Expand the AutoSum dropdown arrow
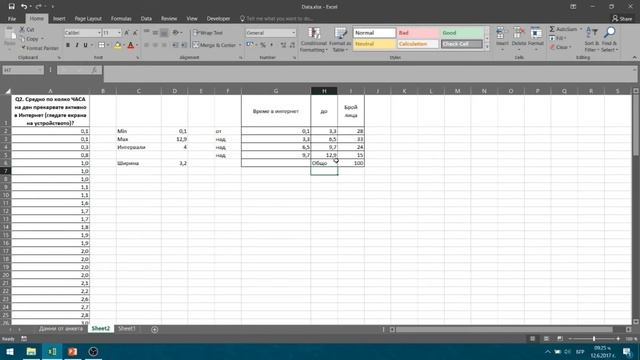Screen dimensions: 640x360 pos(581,29)
